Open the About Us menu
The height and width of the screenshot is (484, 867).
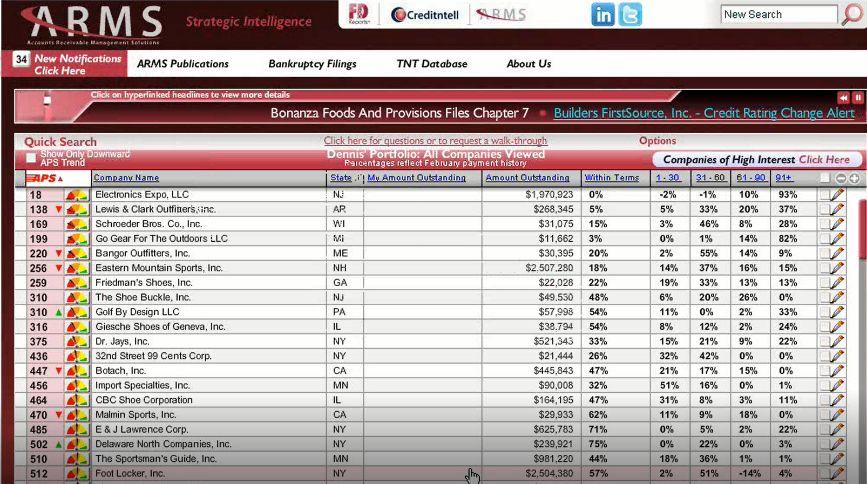point(529,64)
